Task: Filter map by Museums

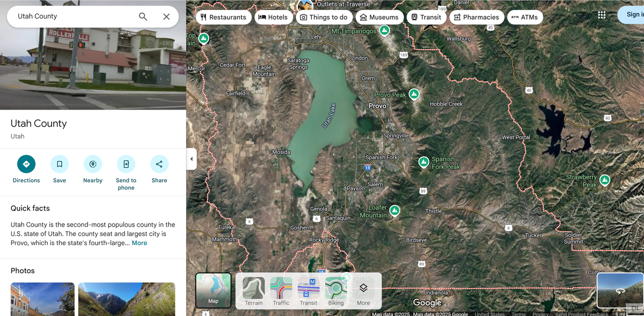Action: point(379,17)
